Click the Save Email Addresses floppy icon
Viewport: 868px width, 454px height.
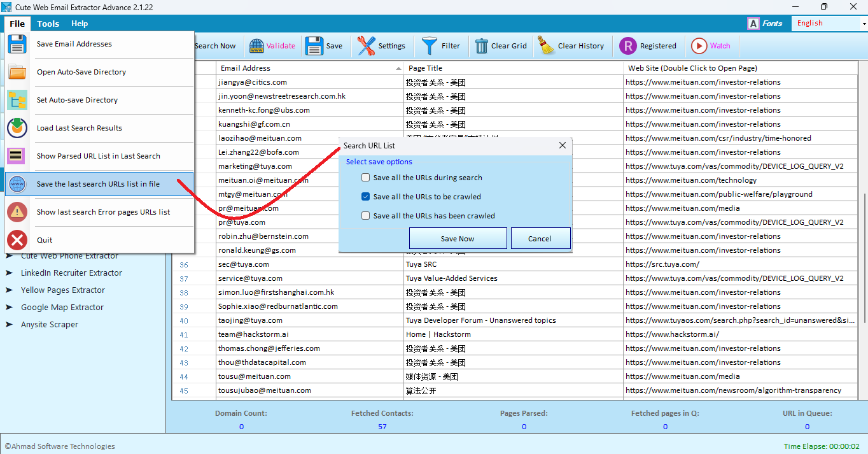click(x=17, y=44)
